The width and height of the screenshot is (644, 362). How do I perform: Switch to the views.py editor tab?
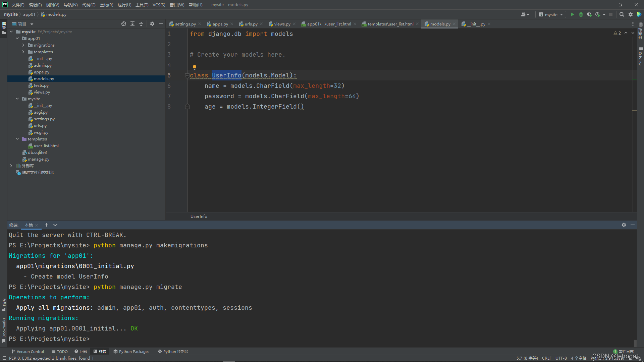point(282,24)
